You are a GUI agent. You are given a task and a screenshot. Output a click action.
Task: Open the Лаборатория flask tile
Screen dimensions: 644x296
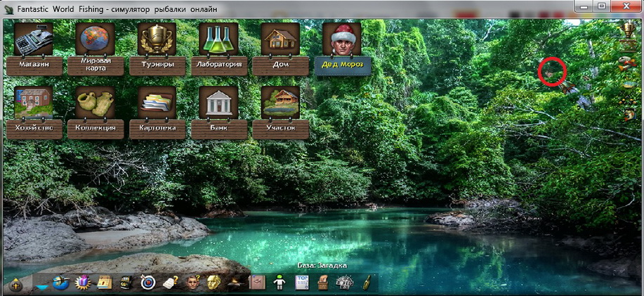coord(219,49)
